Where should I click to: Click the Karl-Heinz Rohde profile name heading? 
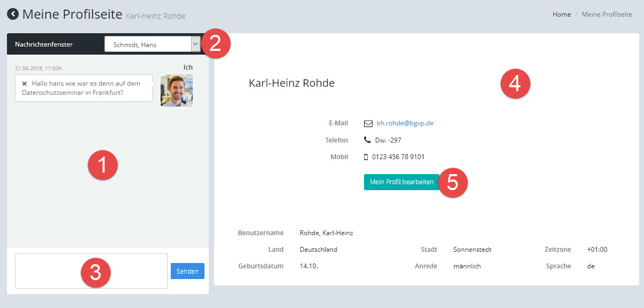point(292,83)
